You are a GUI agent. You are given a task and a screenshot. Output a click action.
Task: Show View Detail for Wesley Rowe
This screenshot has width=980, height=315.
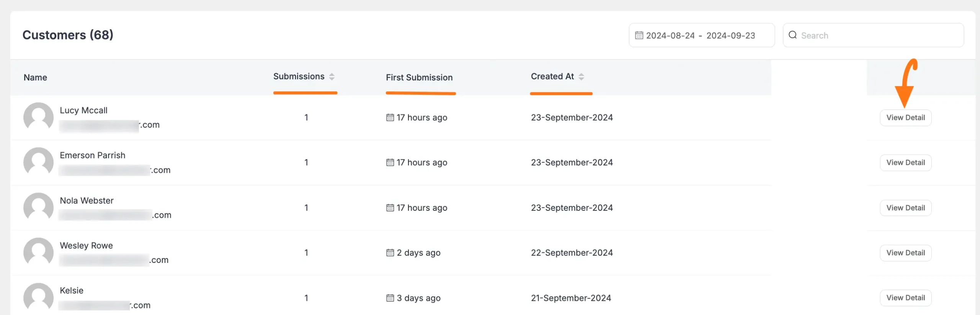click(905, 253)
